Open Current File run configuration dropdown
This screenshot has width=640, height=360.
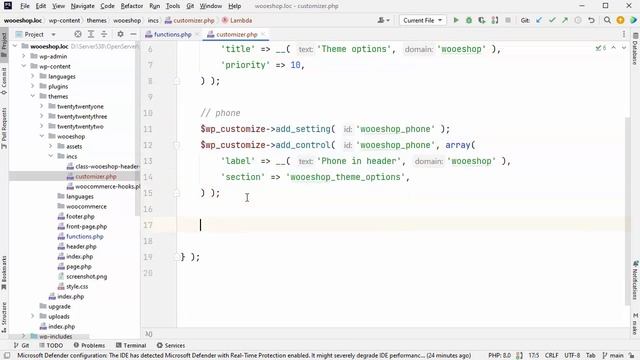422,20
